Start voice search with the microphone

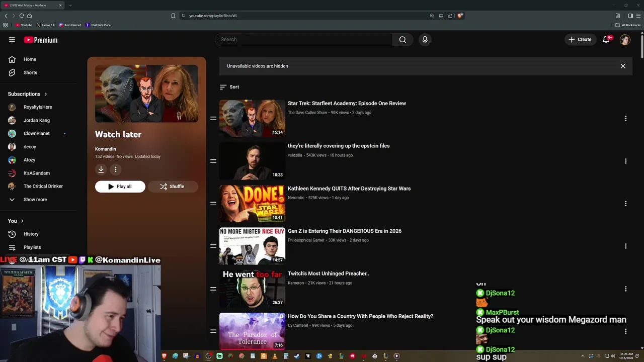425,40
